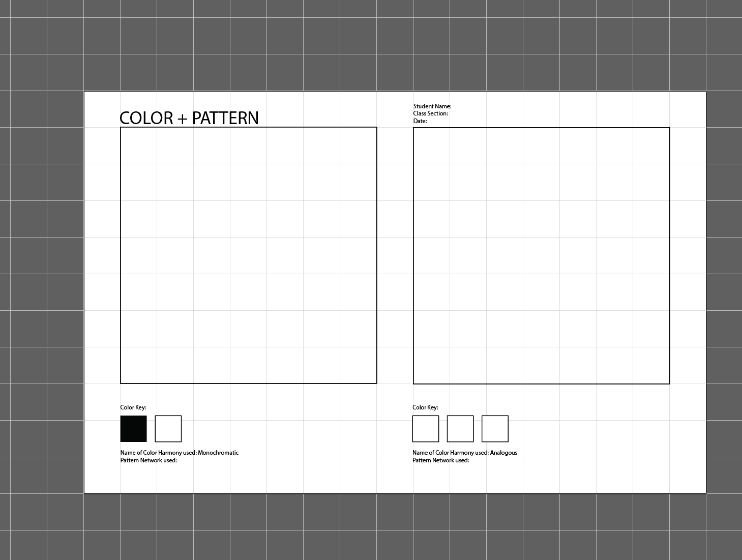Click inside the left Monochromatic pattern square
The height and width of the screenshot is (560, 742).
248,254
